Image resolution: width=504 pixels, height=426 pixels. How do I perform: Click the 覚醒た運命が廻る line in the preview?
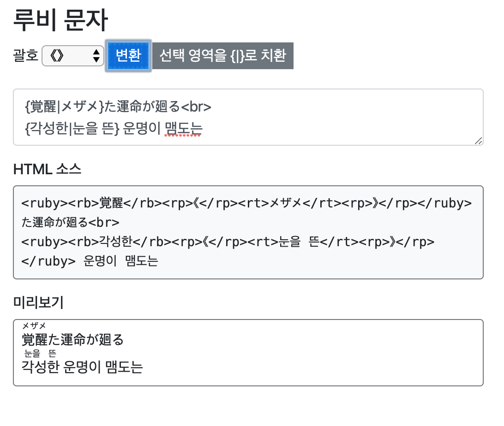coord(73,340)
